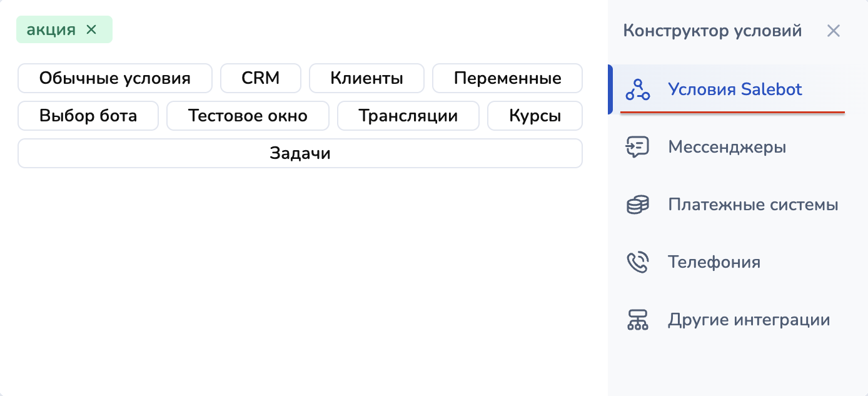Choose the Клиенты conditions button
Image resolution: width=868 pixels, height=396 pixels.
point(366,78)
